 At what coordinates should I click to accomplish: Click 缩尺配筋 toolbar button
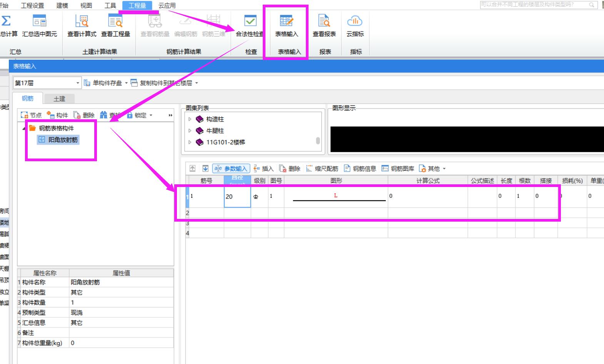click(x=322, y=169)
